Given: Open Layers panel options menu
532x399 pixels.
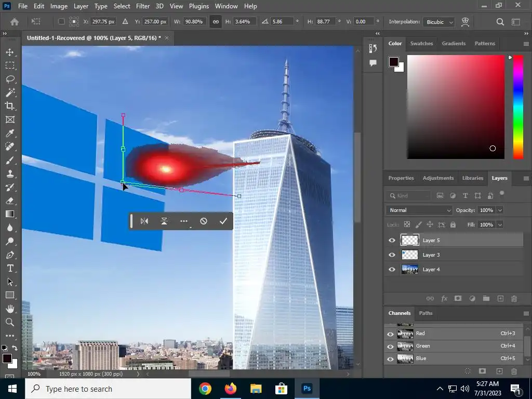Looking at the screenshot, I should tap(526, 179).
